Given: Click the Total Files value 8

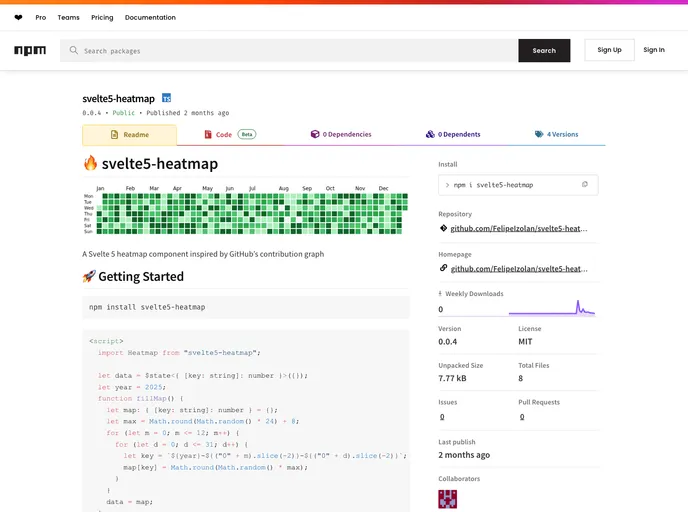Looking at the screenshot, I should 520,378.
